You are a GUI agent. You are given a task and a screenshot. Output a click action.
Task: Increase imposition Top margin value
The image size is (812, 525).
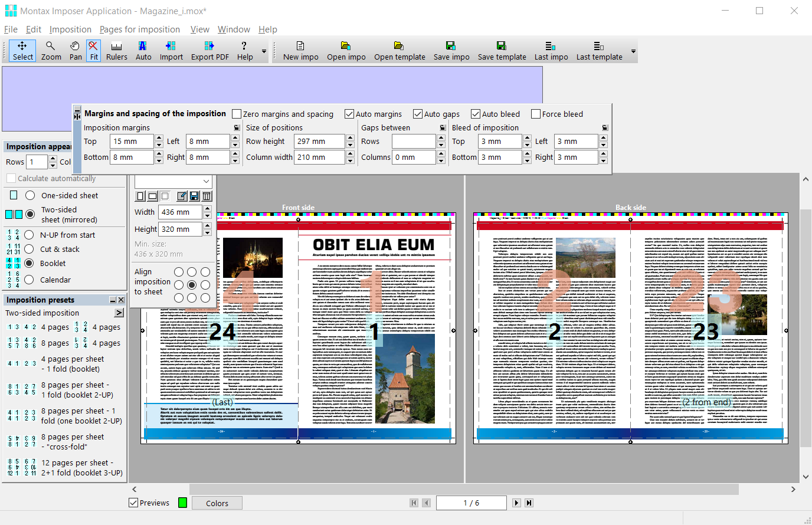(159, 138)
